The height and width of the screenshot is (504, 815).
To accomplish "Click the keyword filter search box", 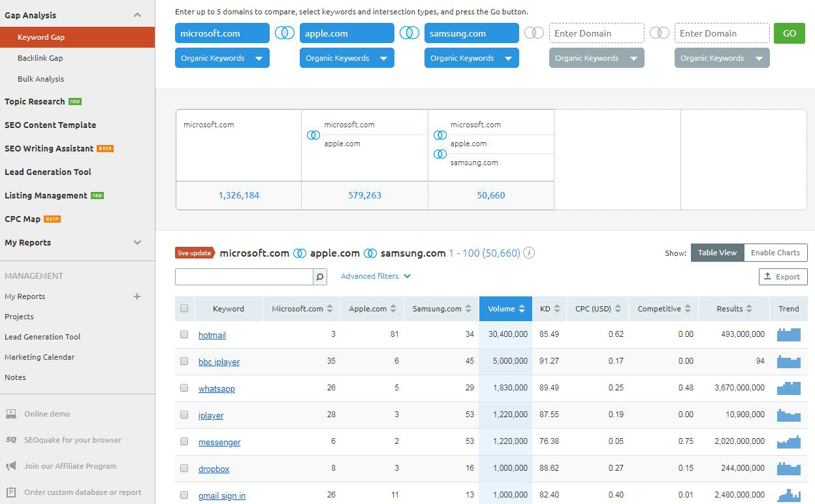I will 244,277.
